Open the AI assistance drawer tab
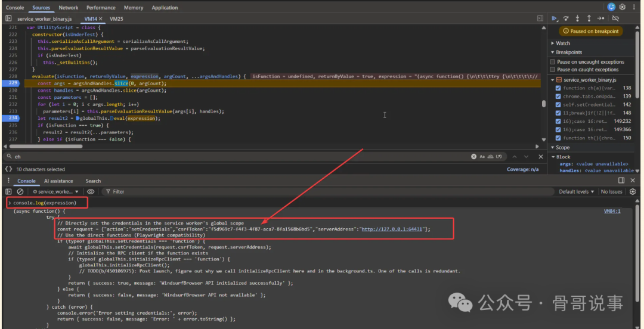The width and height of the screenshot is (644, 329). pyautogui.click(x=58, y=181)
